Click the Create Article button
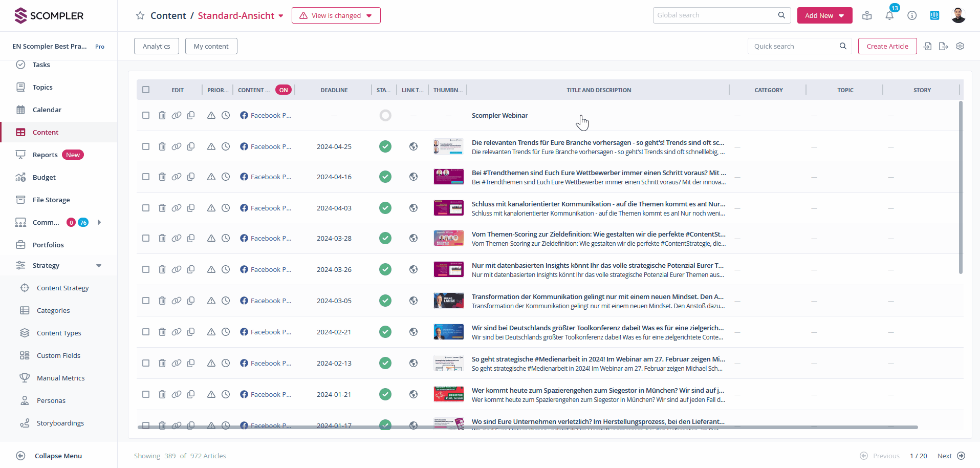 [x=887, y=46]
